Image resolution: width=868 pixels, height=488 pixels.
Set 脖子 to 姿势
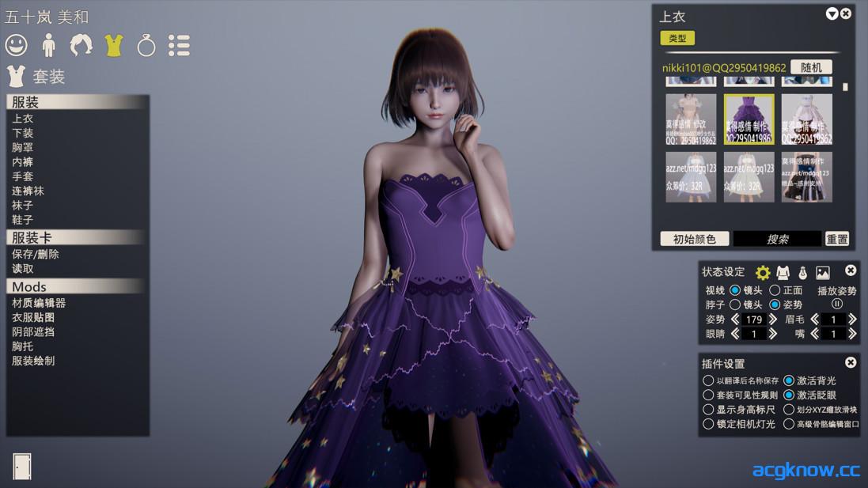(775, 305)
